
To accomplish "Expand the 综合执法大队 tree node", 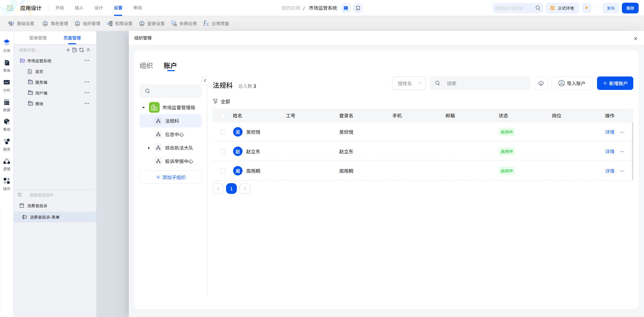I will pyautogui.click(x=149, y=148).
